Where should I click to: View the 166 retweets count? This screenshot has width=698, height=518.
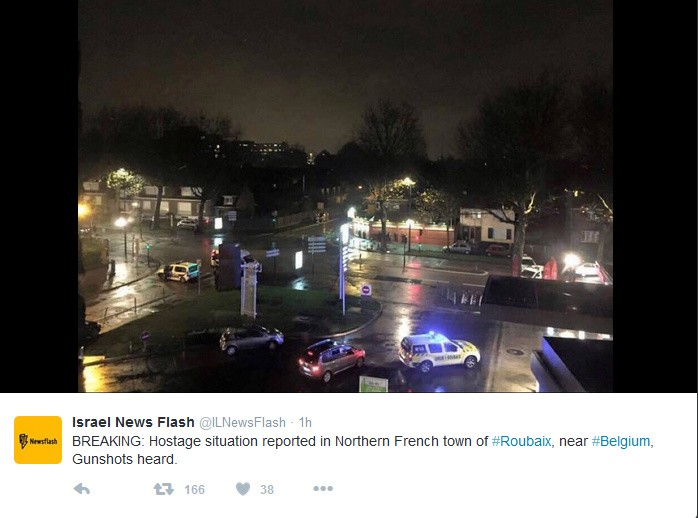pyautogui.click(x=195, y=490)
